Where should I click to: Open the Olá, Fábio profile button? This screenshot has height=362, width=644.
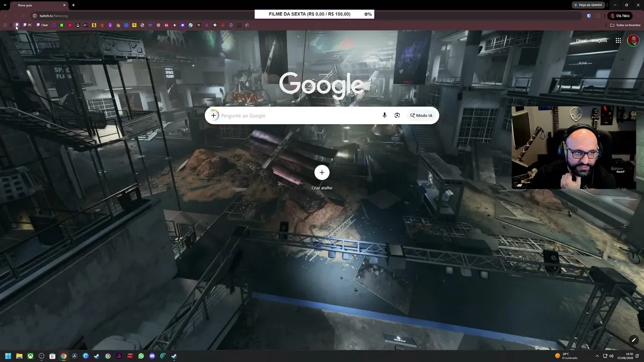tap(620, 16)
